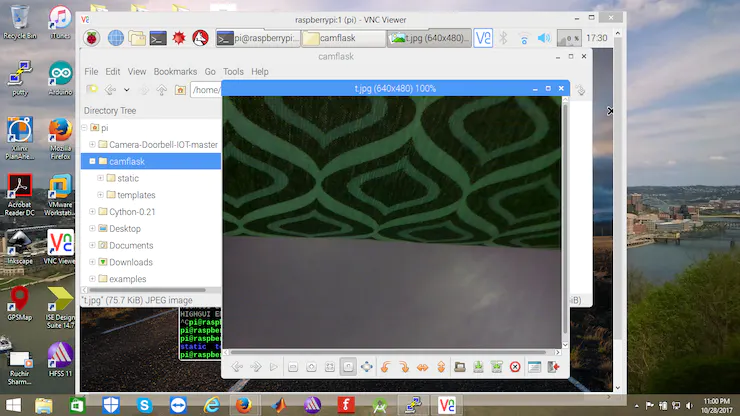Open Mathematica red spiky icon
This screenshot has width=740, height=416.
tap(179, 38)
